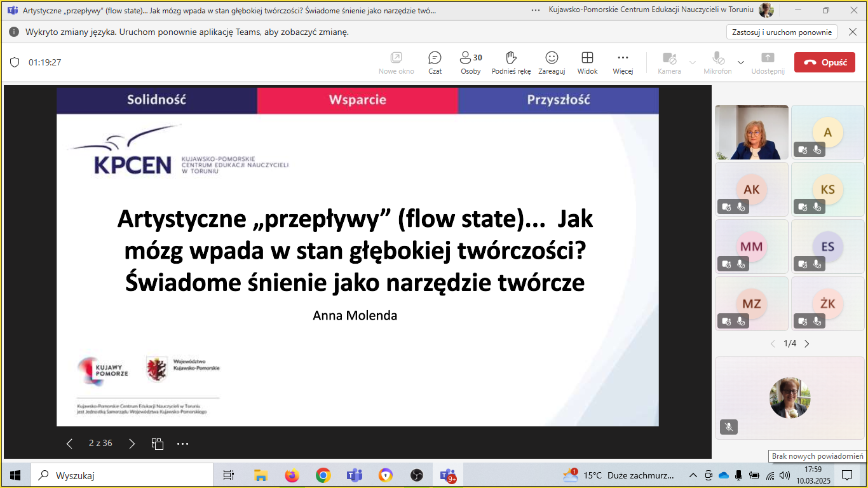
Task: Toggle the Kamera button
Action: click(x=669, y=62)
